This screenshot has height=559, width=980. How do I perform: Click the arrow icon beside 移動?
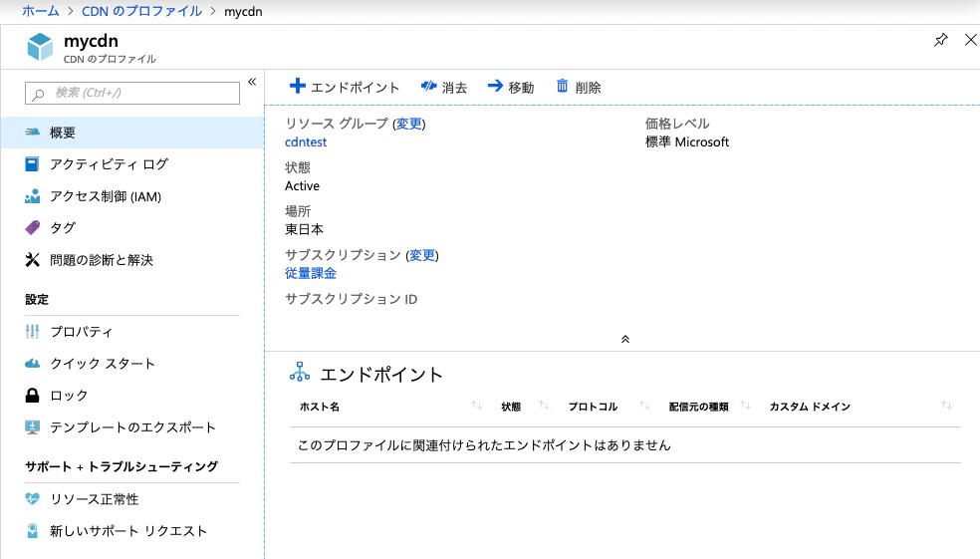(495, 86)
